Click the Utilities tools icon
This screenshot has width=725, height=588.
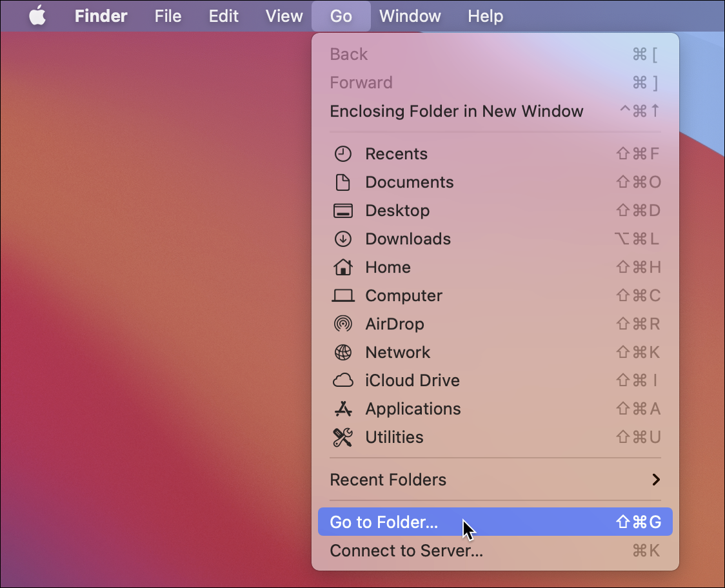[x=343, y=437]
